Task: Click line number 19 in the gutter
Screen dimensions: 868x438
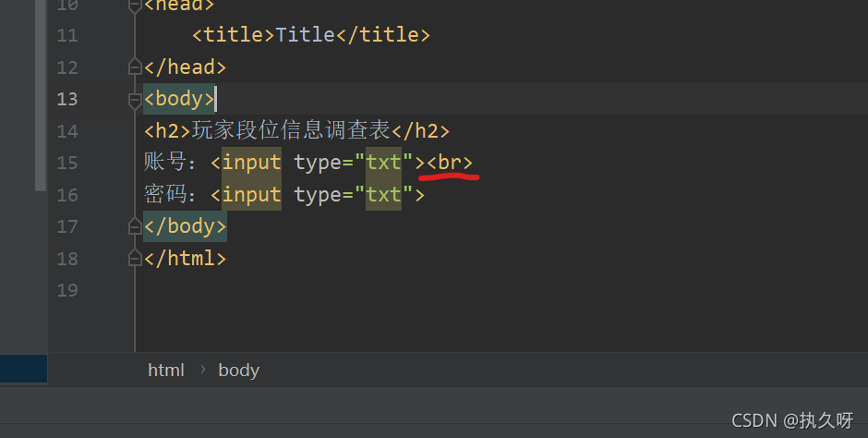Action: (67, 290)
